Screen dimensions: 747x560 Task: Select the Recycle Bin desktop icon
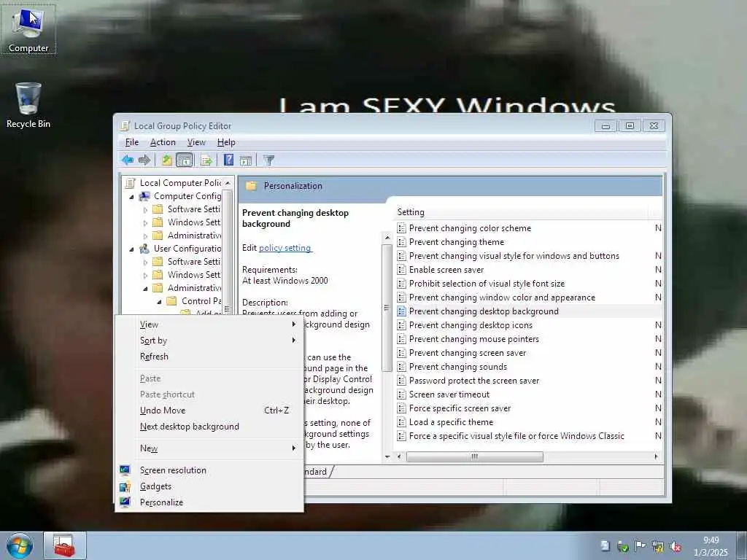(x=28, y=105)
